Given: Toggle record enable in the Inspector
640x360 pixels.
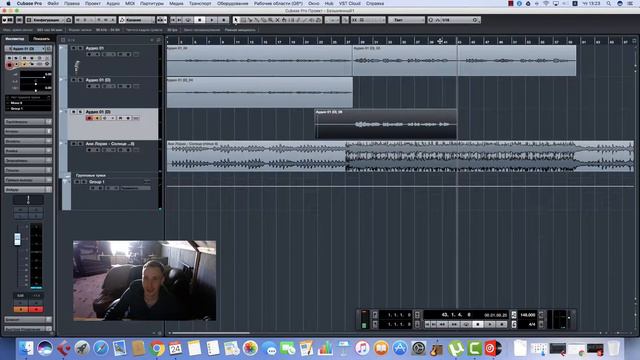Looking at the screenshot, I should [9, 64].
